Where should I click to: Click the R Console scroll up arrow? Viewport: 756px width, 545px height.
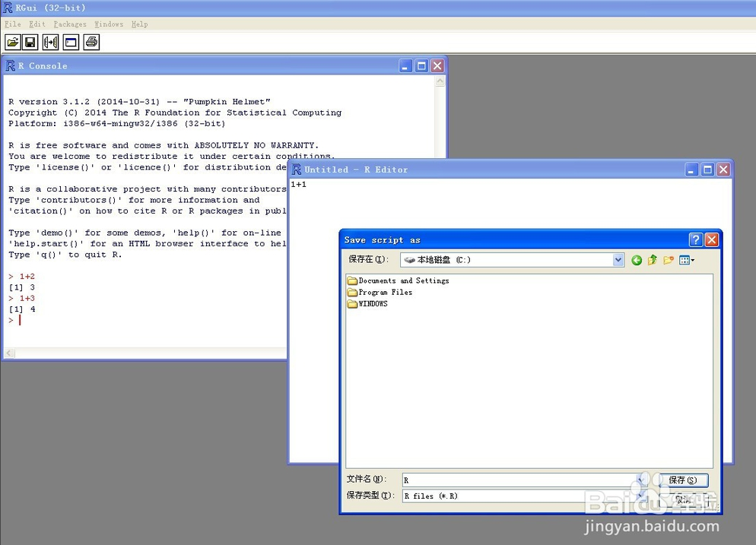440,81
